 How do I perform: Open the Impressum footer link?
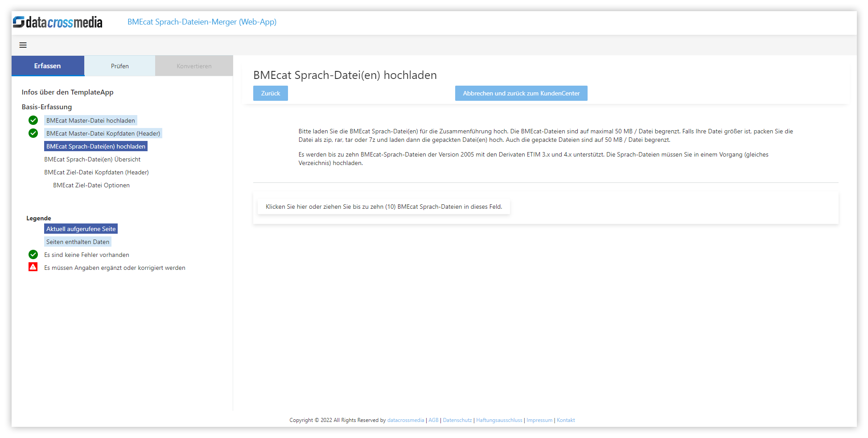[539, 420]
